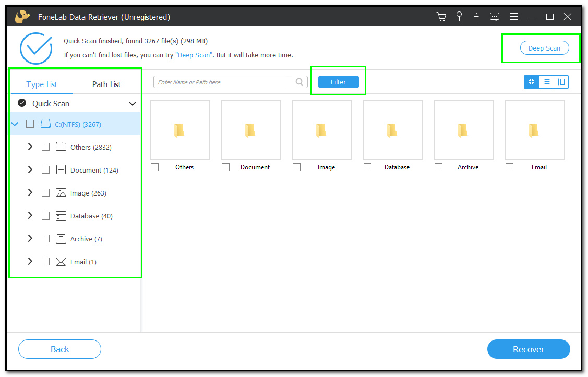Switch to thumbnail grid view
588x377 pixels.
(x=531, y=82)
